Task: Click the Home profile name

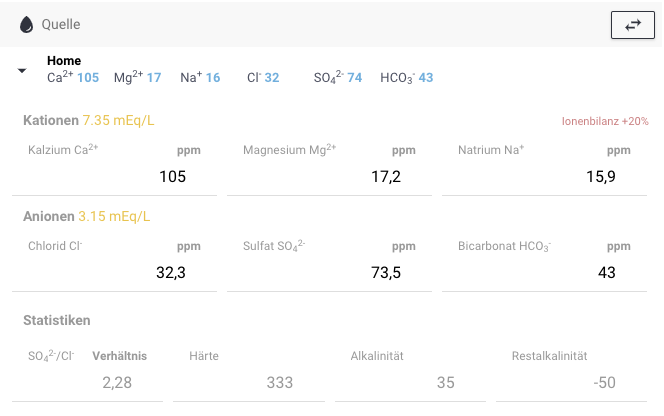Action: [64, 61]
